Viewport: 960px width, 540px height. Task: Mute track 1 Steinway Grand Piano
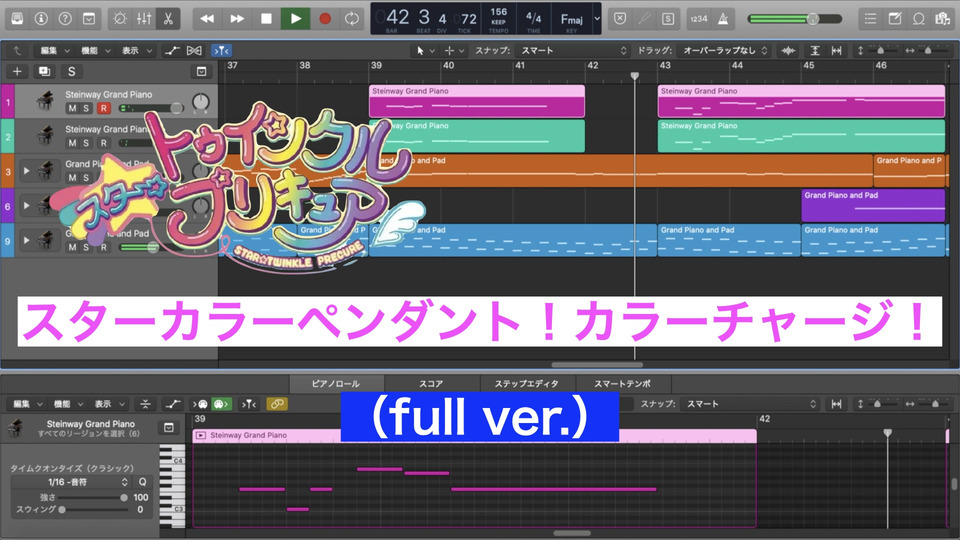[x=72, y=108]
